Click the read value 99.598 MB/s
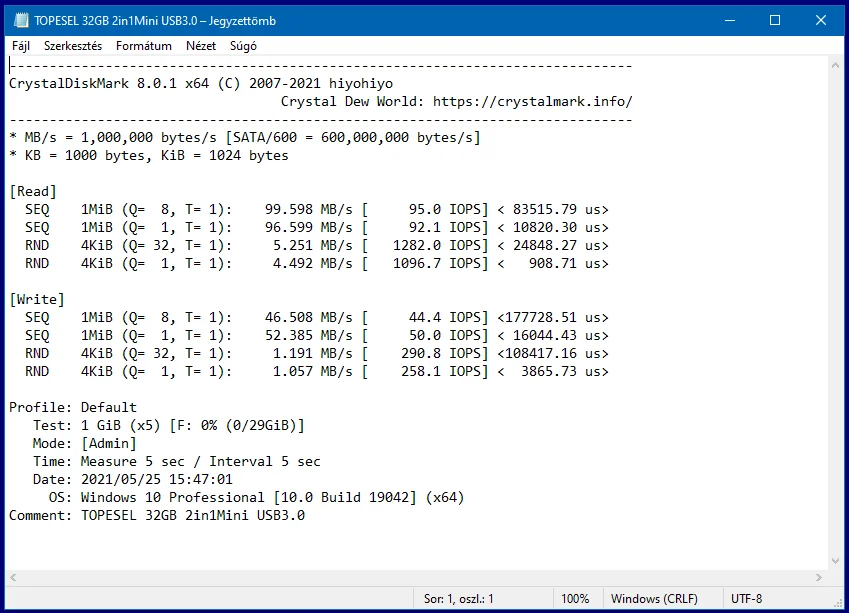 coord(309,210)
